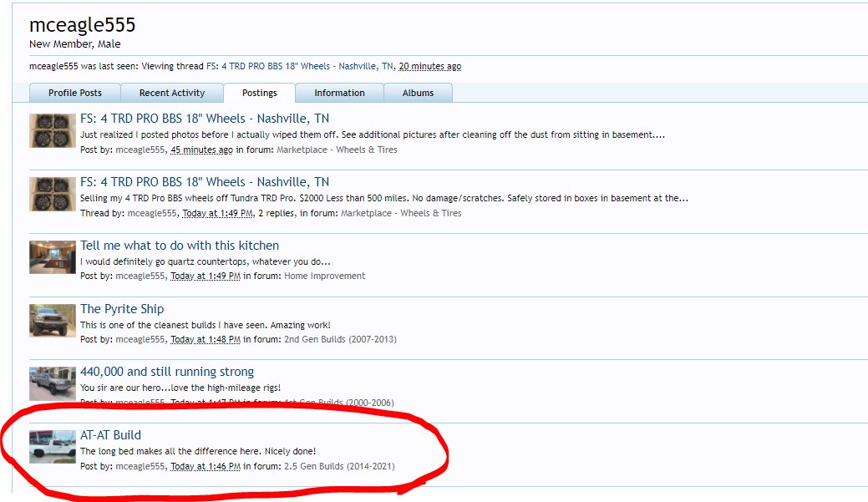Open wheels thumbnail posted 45 minutes ago
Screen dimensions: 868x502
coord(53,130)
